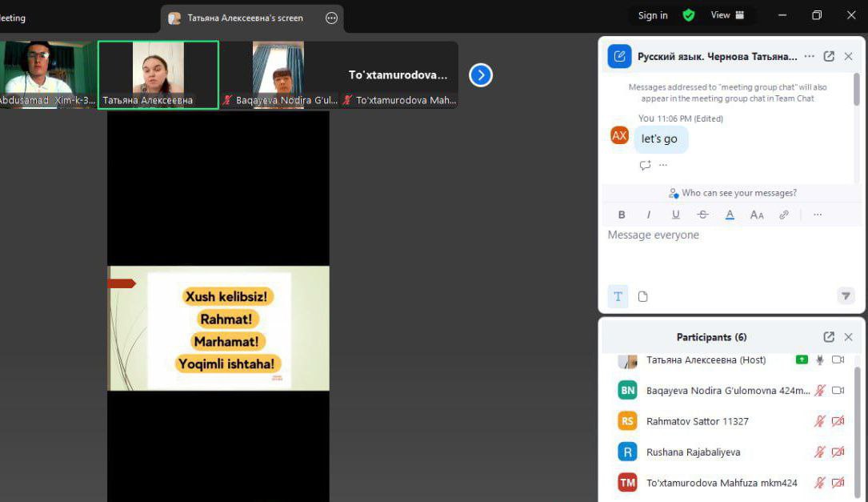Open the file attachment icon in chat

(x=643, y=296)
